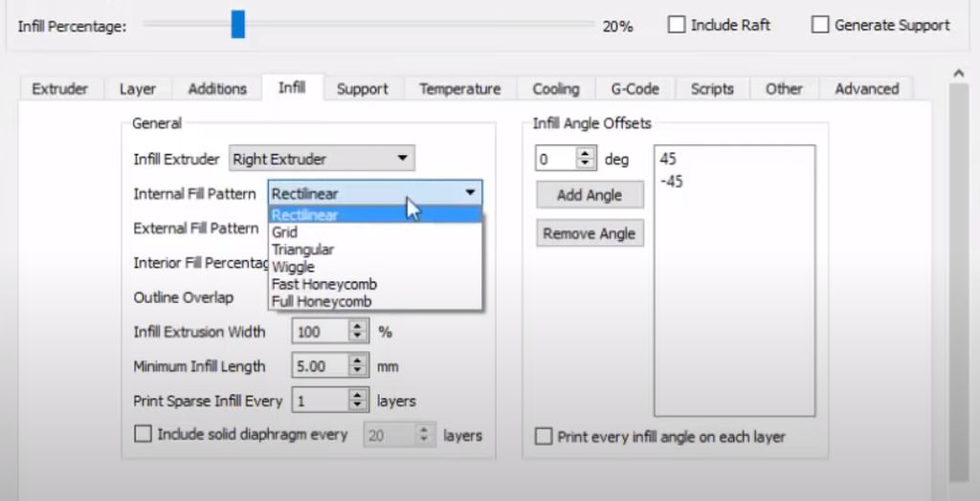Switch to the Support tab
Screen dimensions: 980x501
pyautogui.click(x=362, y=89)
